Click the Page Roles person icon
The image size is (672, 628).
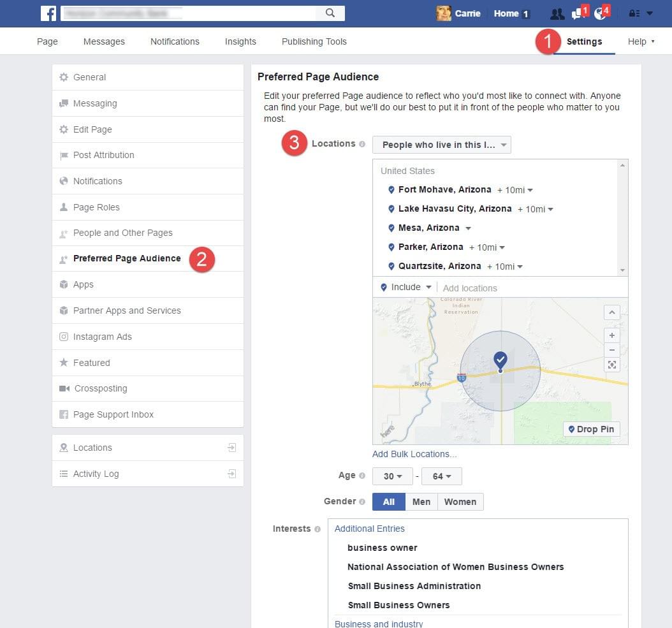(64, 207)
